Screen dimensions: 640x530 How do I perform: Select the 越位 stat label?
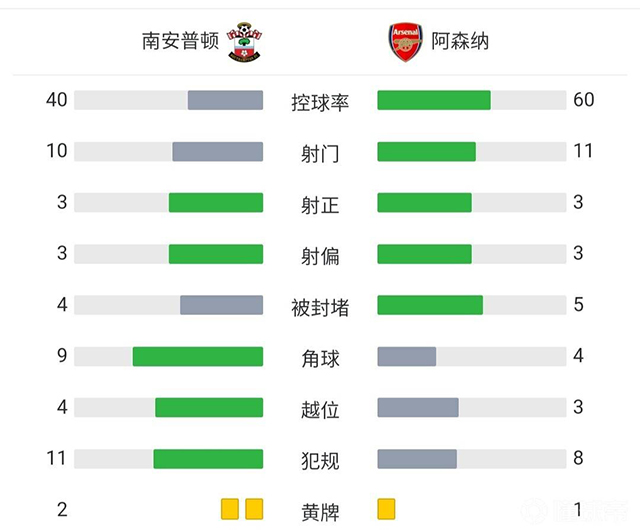[x=320, y=408]
